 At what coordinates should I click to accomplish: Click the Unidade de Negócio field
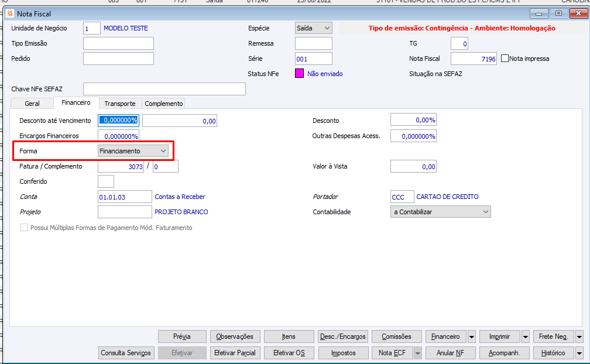click(x=92, y=28)
